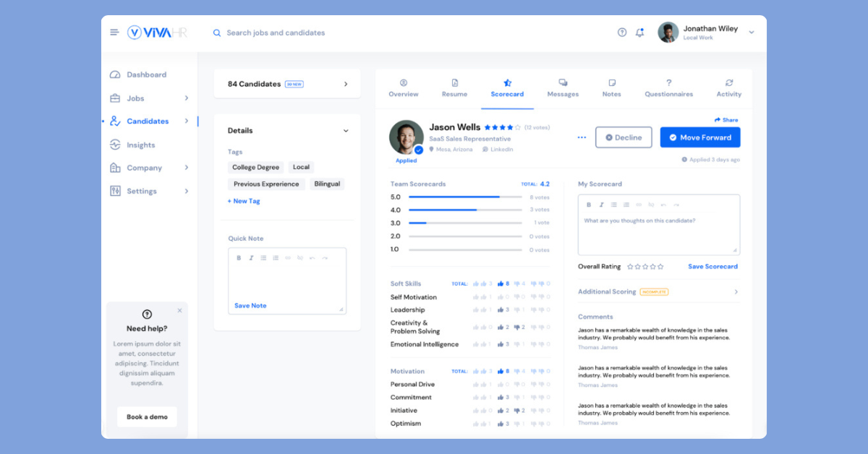Click the three-dot more options icon

pos(582,137)
